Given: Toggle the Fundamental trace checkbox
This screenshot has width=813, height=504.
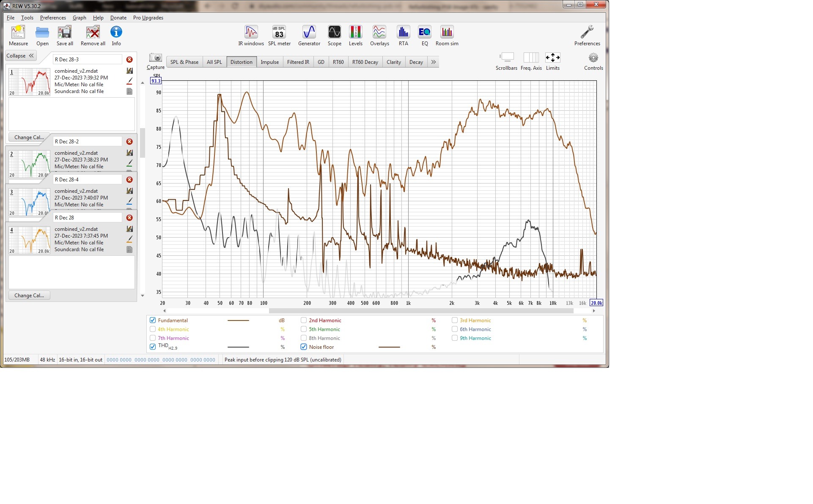Looking at the screenshot, I should 153,320.
